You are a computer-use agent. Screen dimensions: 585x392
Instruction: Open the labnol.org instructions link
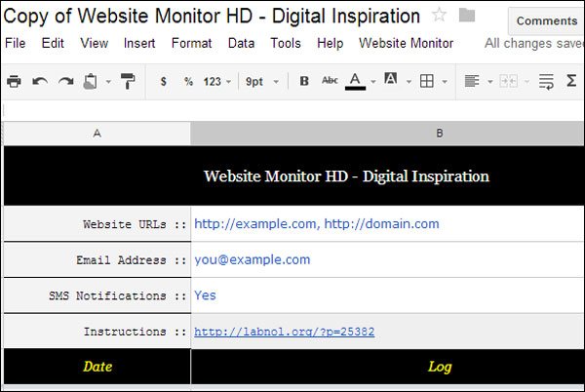pos(284,332)
